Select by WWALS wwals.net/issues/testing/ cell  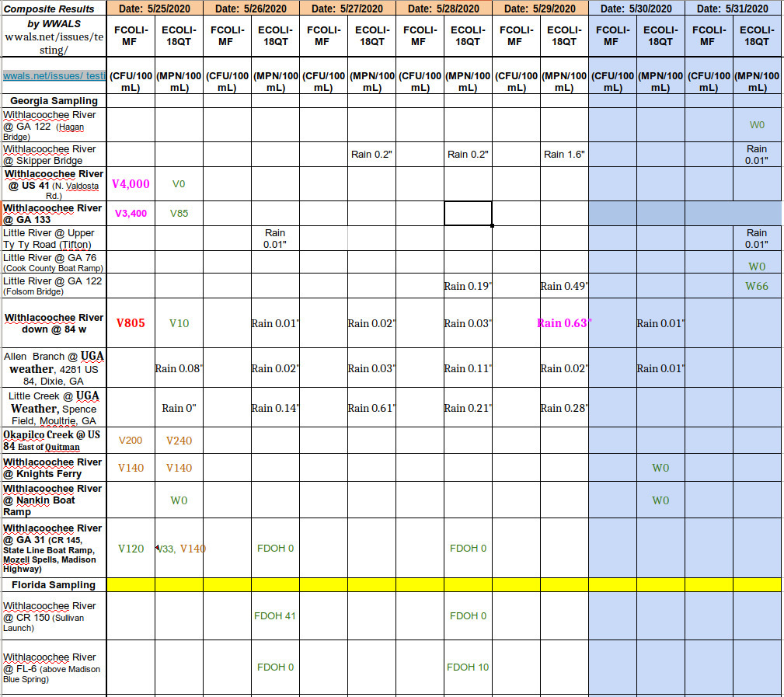[54, 37]
